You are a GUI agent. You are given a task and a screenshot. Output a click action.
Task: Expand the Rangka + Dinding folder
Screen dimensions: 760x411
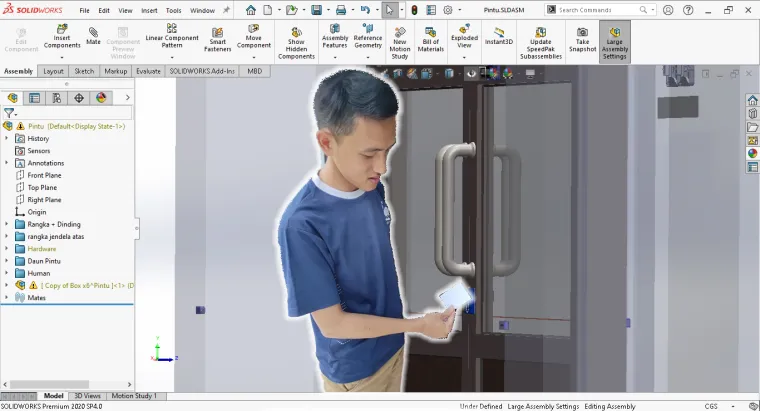point(7,224)
